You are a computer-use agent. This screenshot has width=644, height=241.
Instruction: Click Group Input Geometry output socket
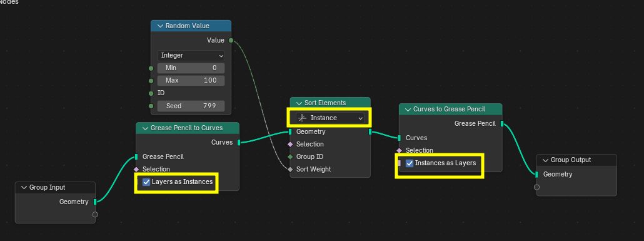(95, 202)
